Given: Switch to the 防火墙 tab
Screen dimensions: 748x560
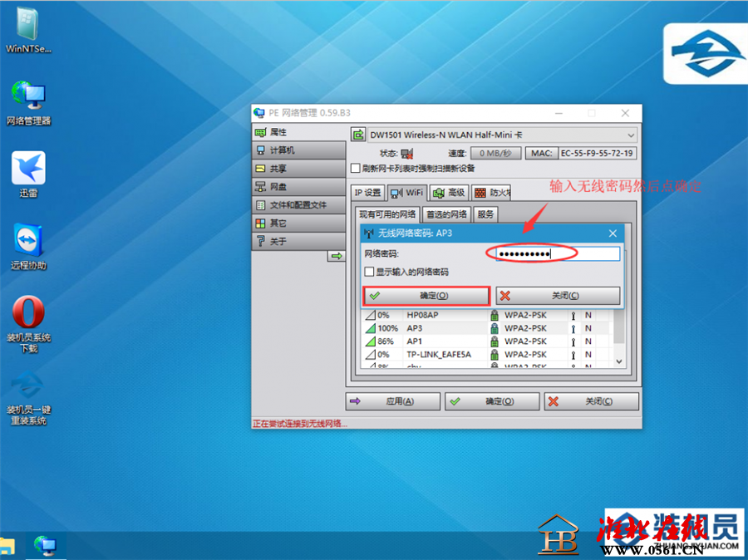Looking at the screenshot, I should 491,193.
